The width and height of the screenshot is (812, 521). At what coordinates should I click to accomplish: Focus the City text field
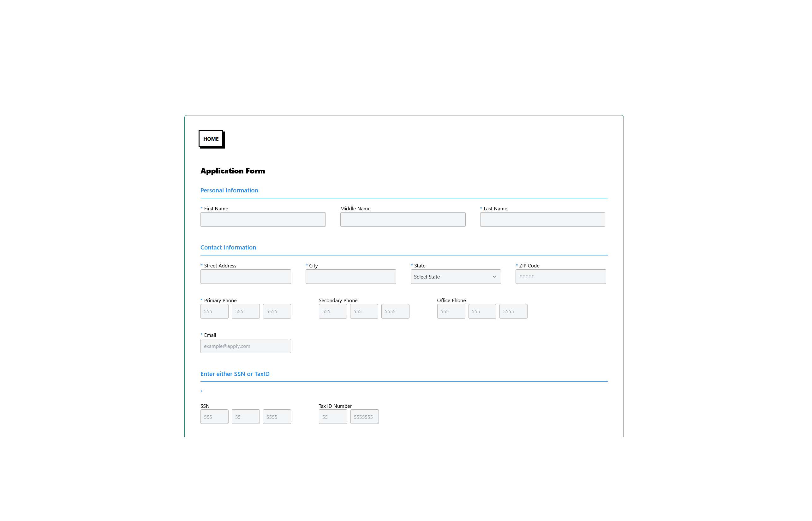(350, 277)
